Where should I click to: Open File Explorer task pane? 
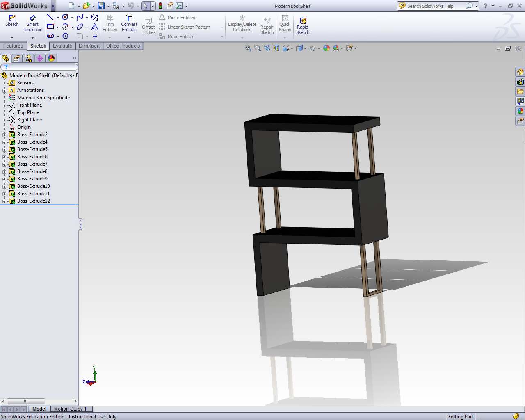[520, 91]
